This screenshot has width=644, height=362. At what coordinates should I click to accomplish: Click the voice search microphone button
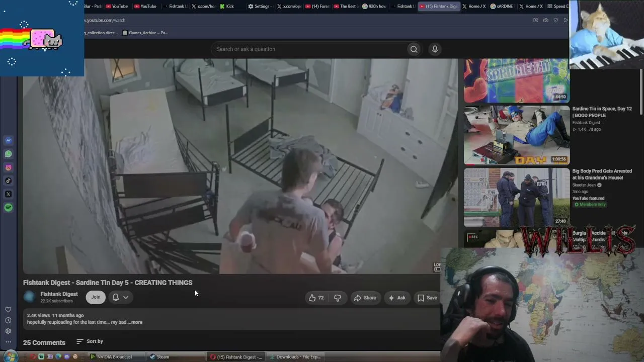click(x=435, y=49)
